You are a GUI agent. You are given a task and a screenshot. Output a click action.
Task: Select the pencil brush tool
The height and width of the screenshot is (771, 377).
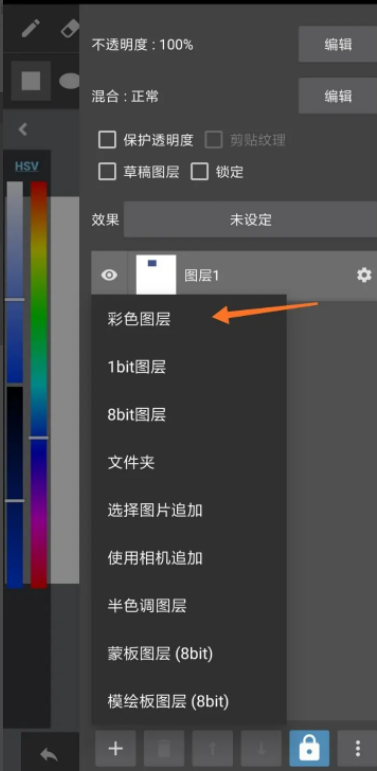[30, 29]
